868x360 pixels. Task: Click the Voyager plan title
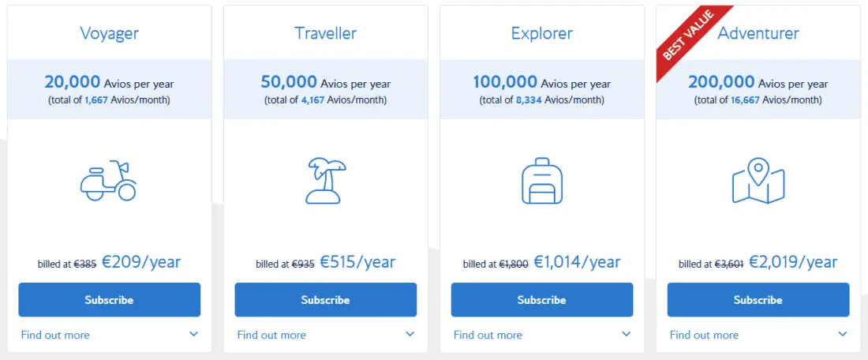(x=109, y=34)
